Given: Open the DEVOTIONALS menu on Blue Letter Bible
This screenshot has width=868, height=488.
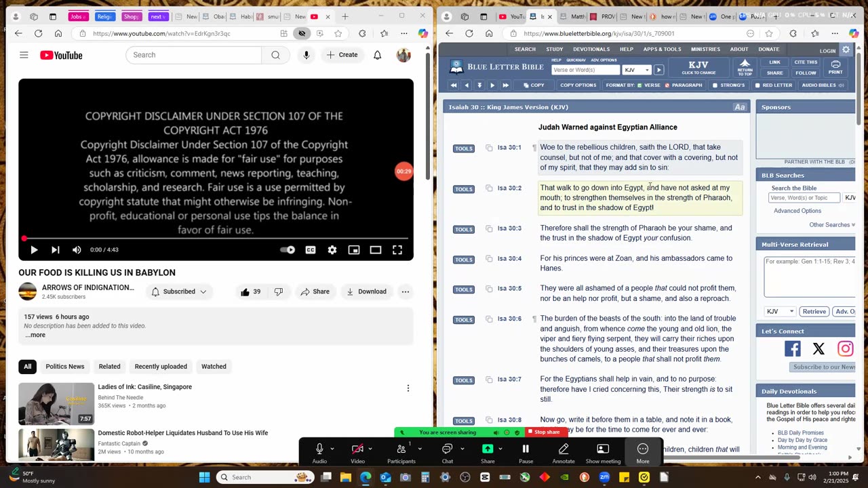Looking at the screenshot, I should (x=591, y=49).
